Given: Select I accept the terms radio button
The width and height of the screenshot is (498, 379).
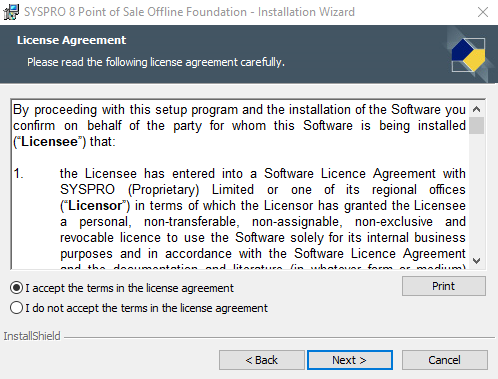Looking at the screenshot, I should point(16,288).
